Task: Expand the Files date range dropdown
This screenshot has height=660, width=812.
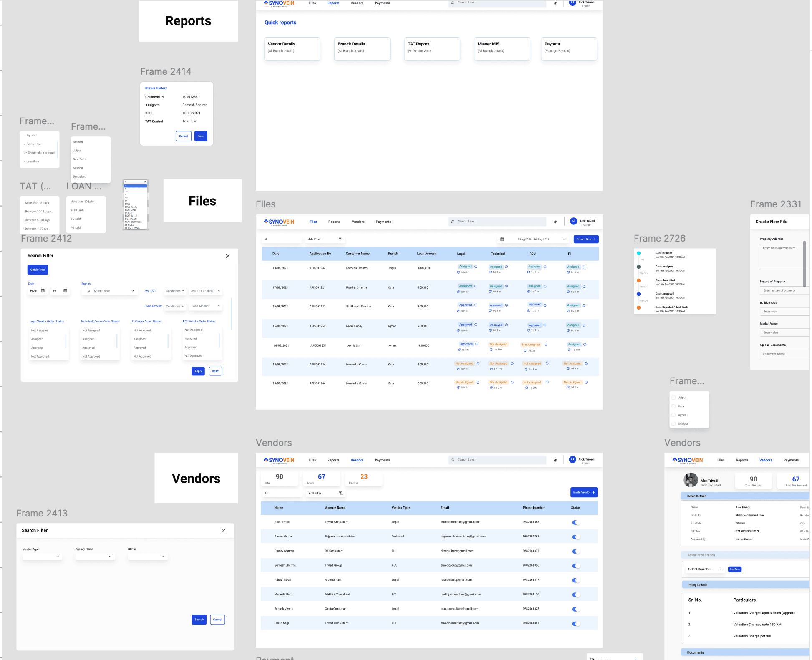Action: click(x=564, y=239)
